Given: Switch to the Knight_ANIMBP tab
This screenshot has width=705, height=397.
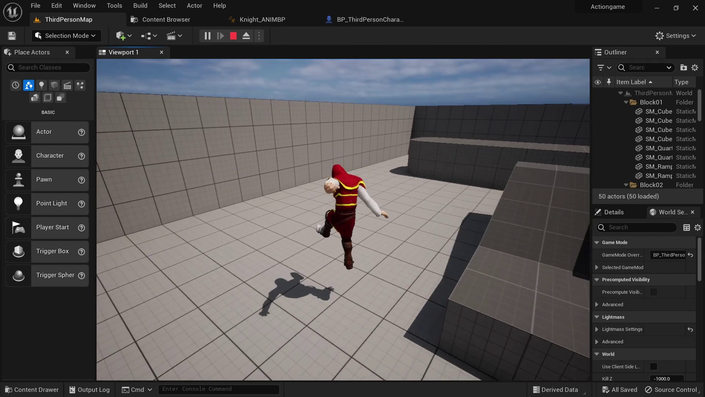Looking at the screenshot, I should point(262,20).
